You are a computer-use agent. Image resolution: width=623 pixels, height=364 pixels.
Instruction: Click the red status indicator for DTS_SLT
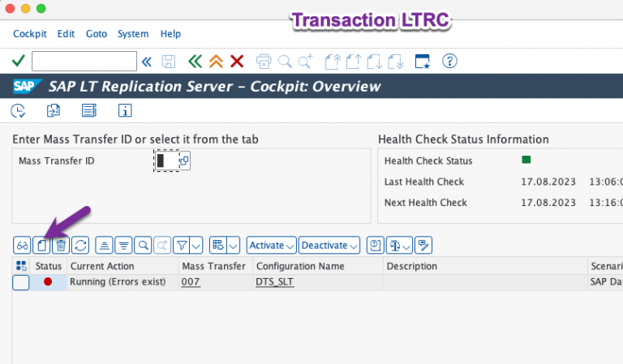coord(48,282)
